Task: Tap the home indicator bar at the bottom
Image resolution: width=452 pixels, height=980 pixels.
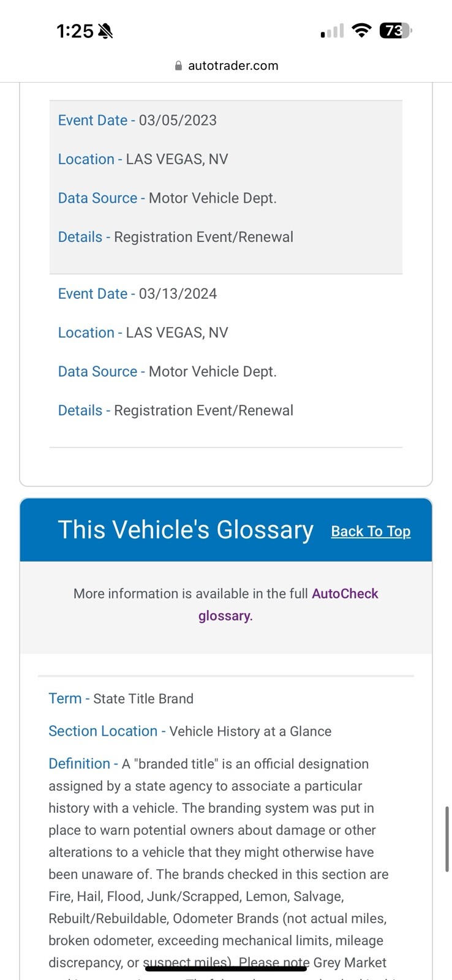Action: 225,968
